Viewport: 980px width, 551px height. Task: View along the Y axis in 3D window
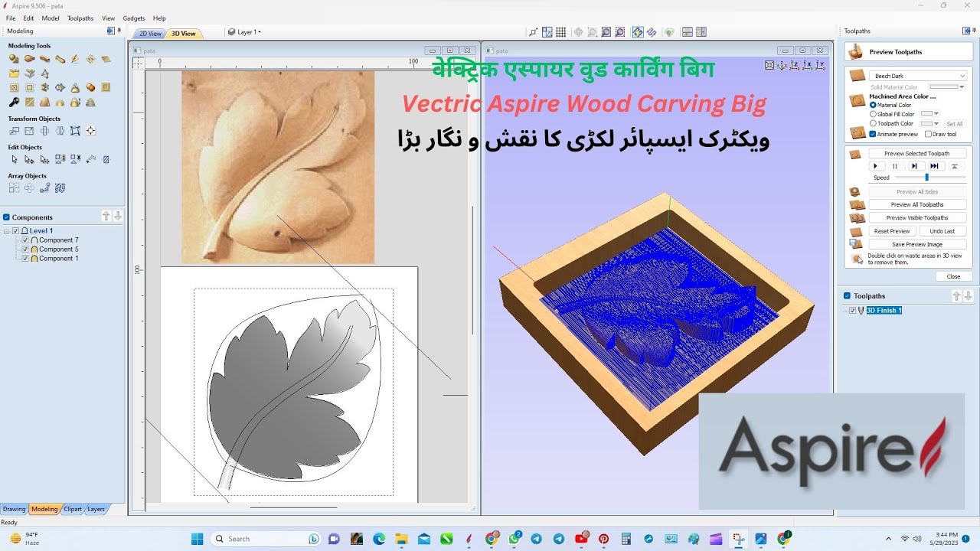(819, 65)
